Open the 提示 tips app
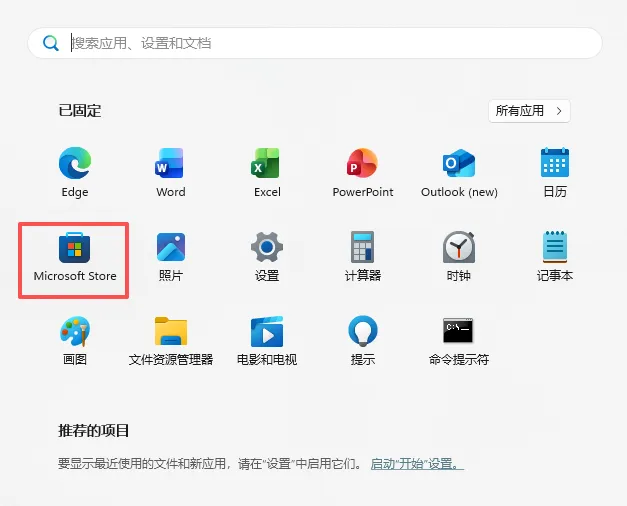Screen dimensions: 627x506 tap(363, 340)
